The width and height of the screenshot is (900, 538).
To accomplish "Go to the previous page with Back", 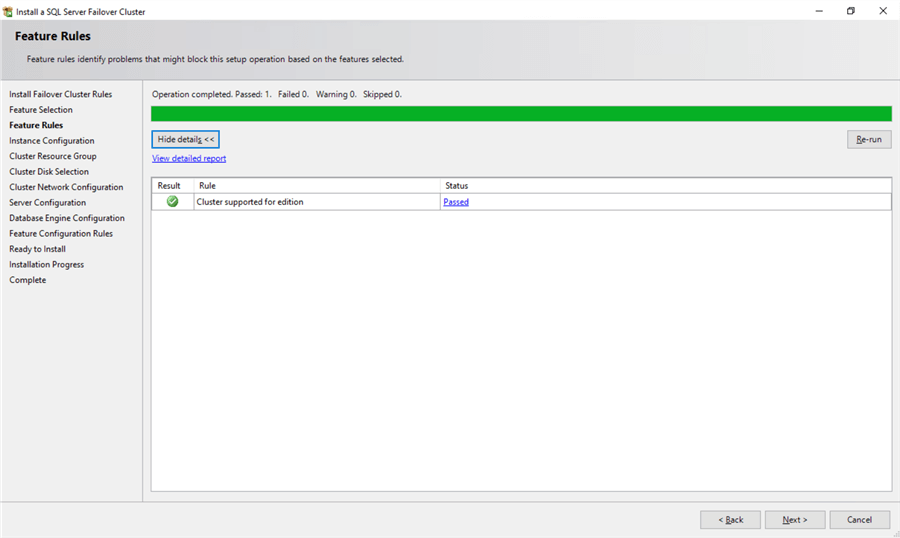I will click(730, 520).
